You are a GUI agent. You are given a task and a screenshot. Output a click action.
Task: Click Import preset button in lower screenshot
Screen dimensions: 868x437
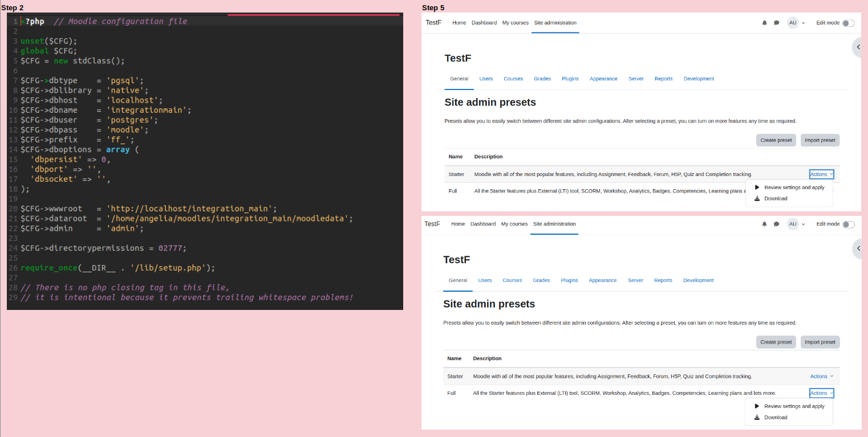[x=820, y=342]
